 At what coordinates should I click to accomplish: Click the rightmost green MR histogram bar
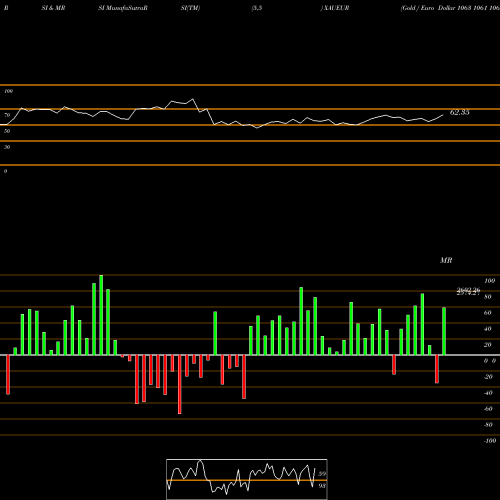pyautogui.click(x=444, y=331)
